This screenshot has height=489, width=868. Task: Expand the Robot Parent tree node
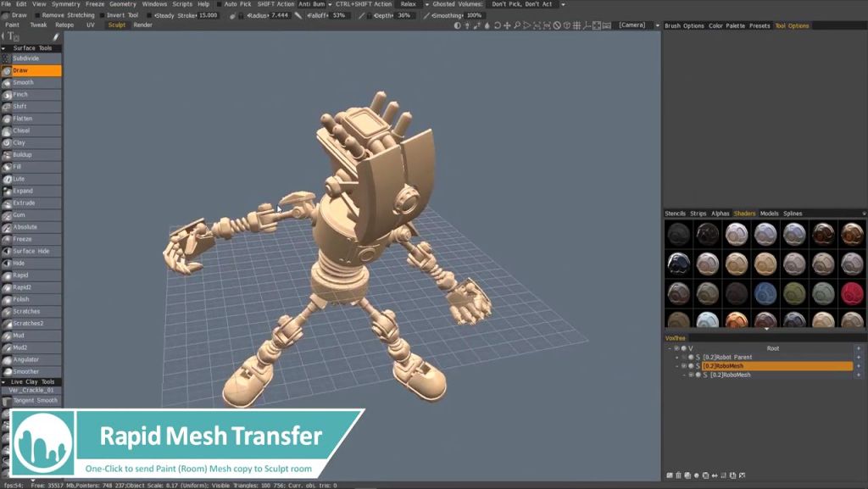pos(676,358)
